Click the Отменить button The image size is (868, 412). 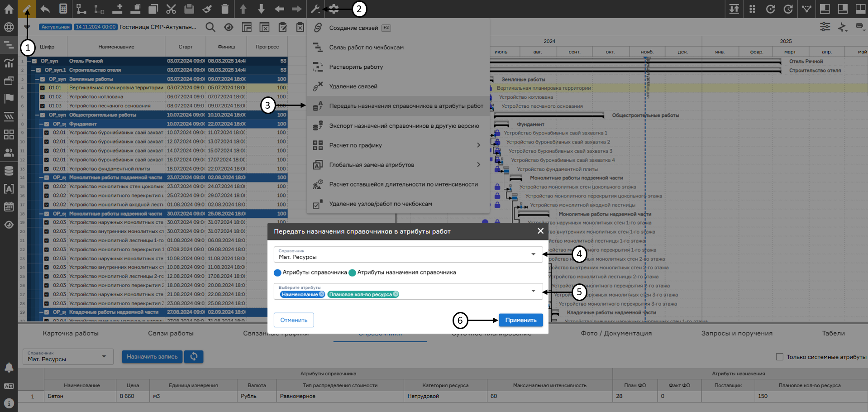click(x=294, y=320)
